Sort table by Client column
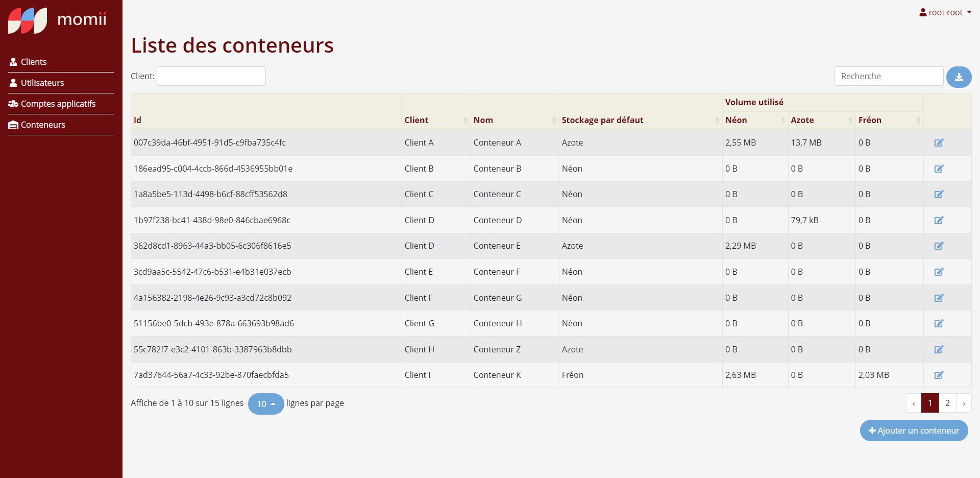 436,120
